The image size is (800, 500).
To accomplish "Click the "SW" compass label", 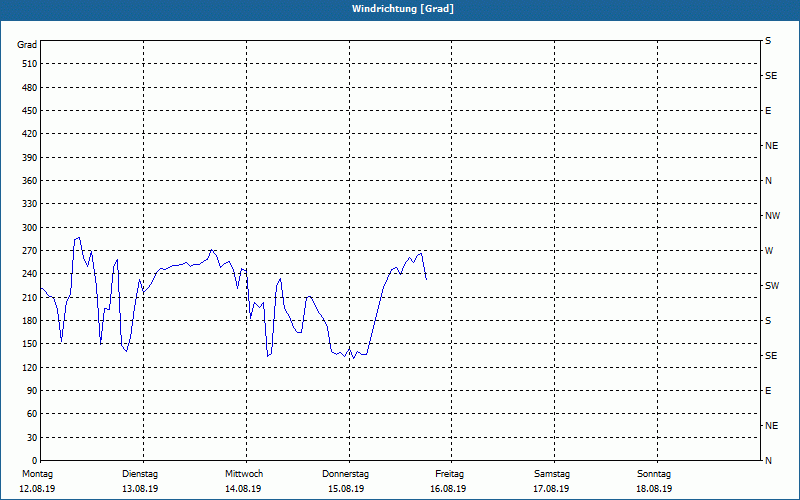I will [772, 286].
